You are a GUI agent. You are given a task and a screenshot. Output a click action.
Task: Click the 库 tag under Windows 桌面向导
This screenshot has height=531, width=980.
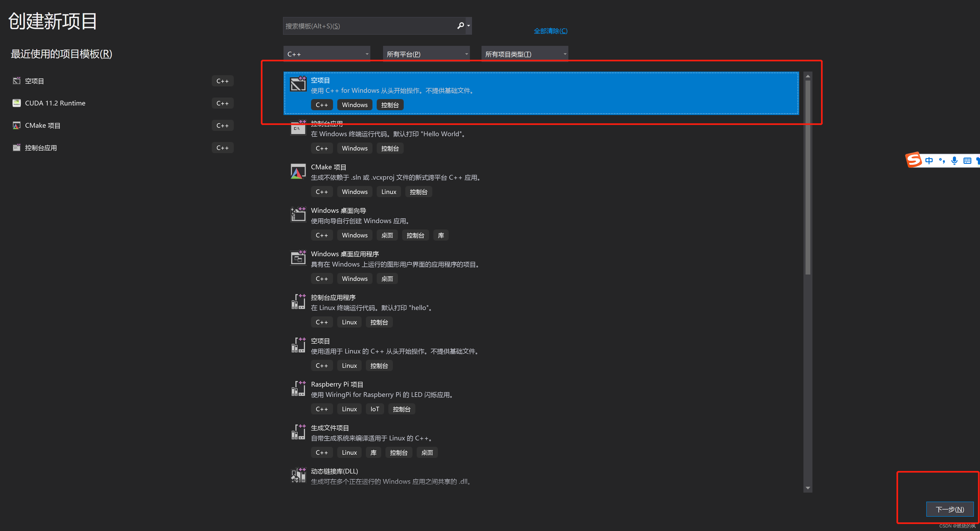pos(441,235)
